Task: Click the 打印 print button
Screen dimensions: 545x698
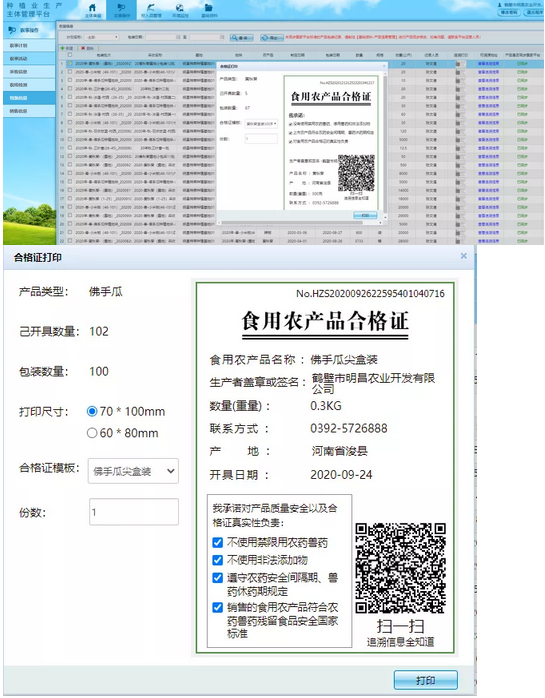Action: (x=426, y=680)
